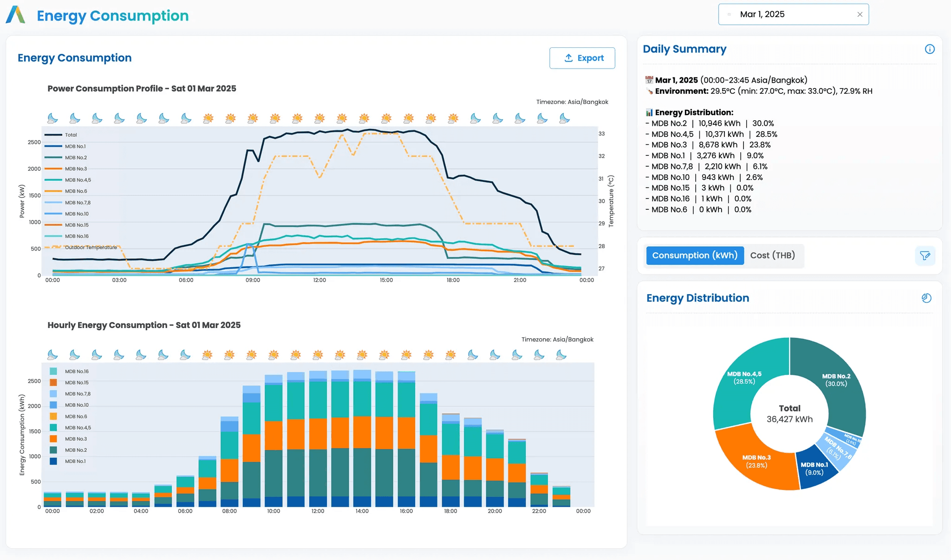
Task: Click 'MDB No.2 | 10,946 kWh' summary line
Action: click(x=710, y=123)
